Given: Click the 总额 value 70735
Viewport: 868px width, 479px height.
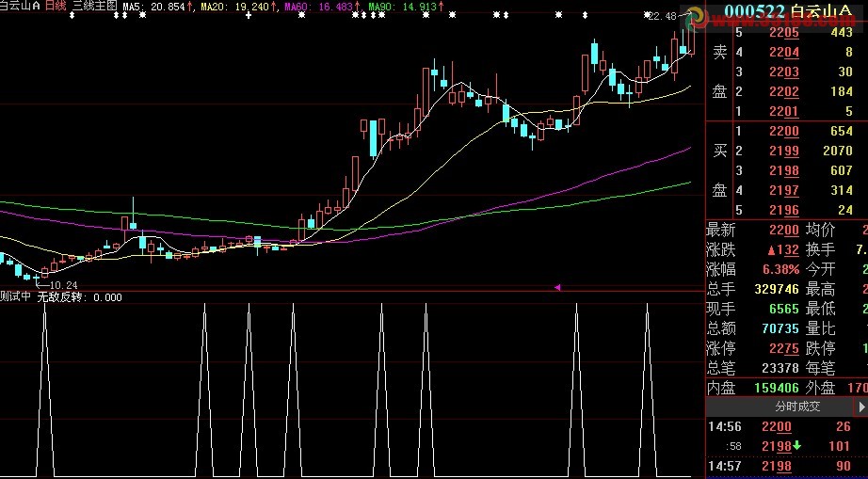Looking at the screenshot, I should point(780,329).
